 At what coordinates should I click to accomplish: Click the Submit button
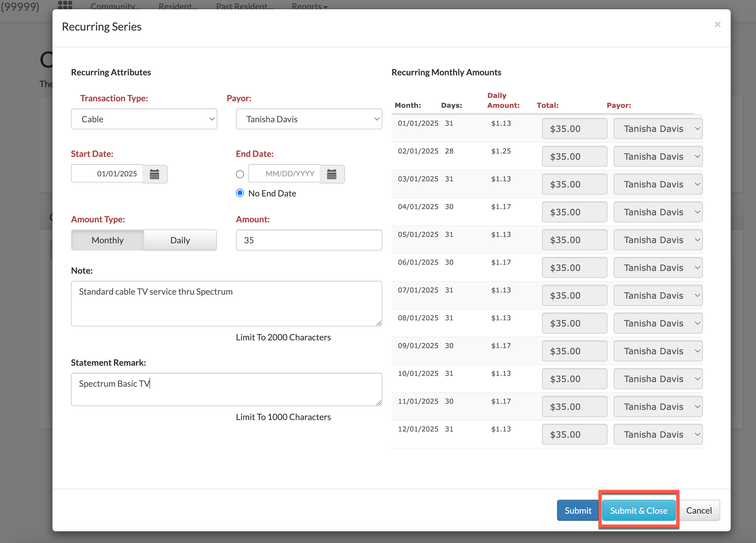click(578, 510)
